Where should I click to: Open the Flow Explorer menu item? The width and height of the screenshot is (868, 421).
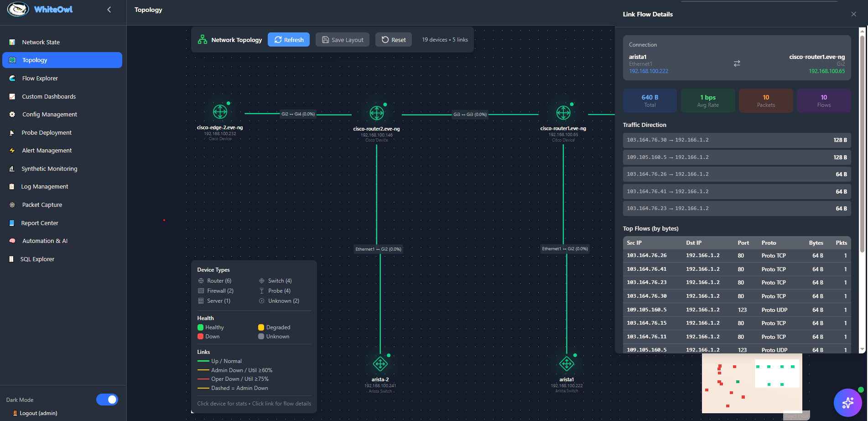click(x=40, y=78)
